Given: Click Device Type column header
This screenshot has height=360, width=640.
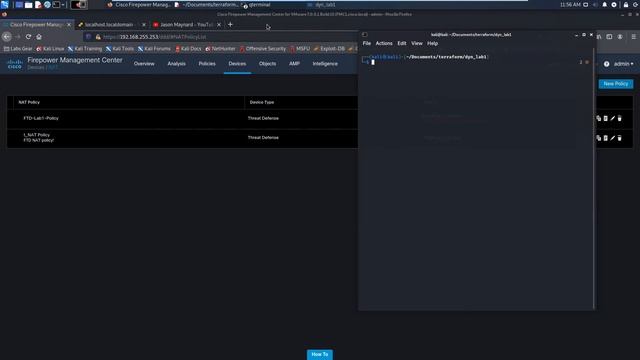Looking at the screenshot, I should pos(262,102).
